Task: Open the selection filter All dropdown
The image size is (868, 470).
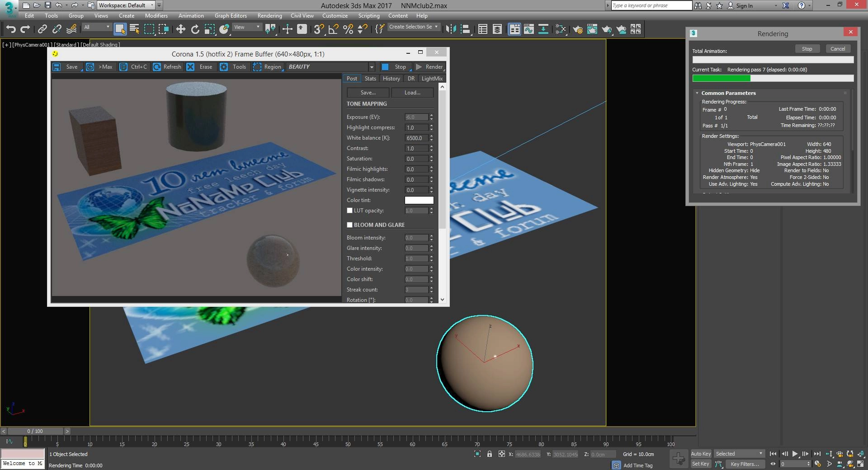Action: pyautogui.click(x=97, y=27)
